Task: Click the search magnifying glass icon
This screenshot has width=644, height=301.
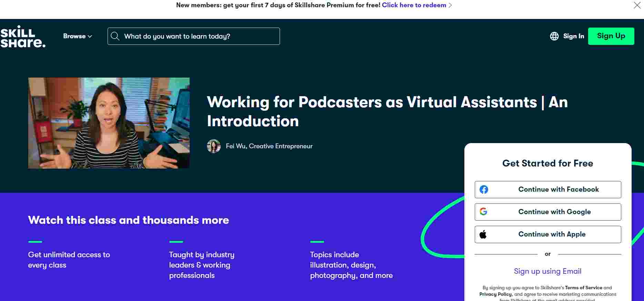Action: click(115, 36)
